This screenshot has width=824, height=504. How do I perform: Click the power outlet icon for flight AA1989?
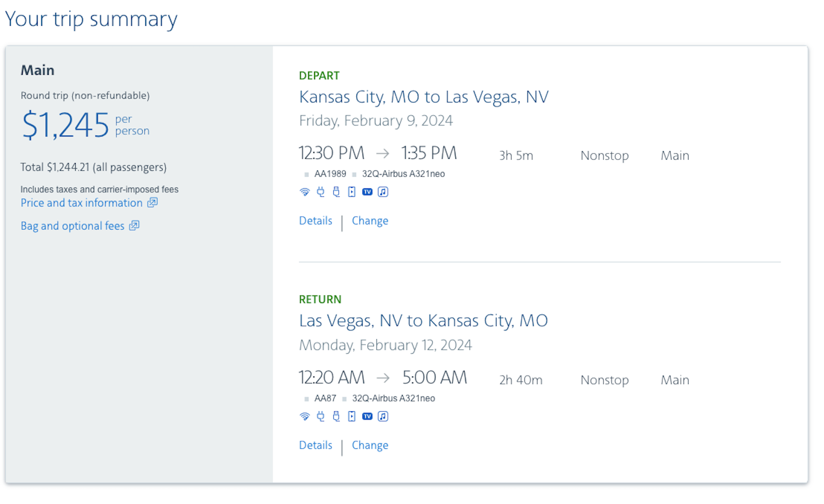pos(321,192)
